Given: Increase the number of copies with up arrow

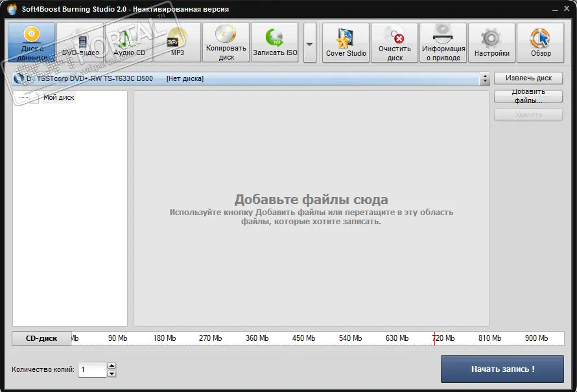Looking at the screenshot, I should click(x=112, y=367).
